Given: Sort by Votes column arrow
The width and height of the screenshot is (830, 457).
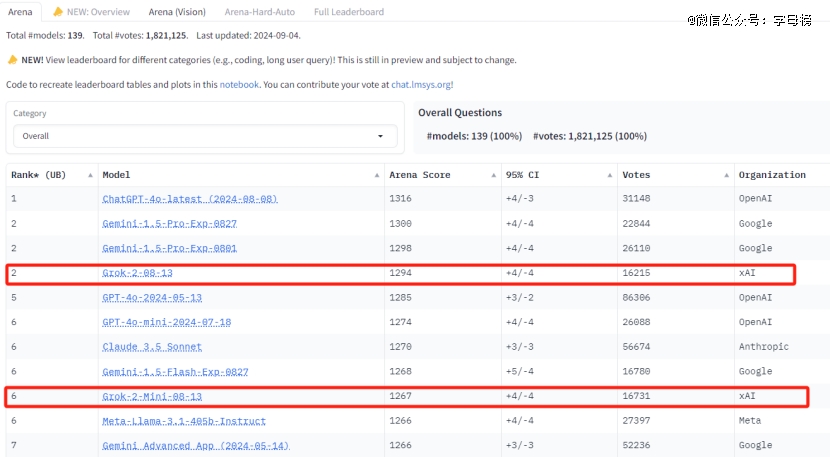Looking at the screenshot, I should 726,175.
